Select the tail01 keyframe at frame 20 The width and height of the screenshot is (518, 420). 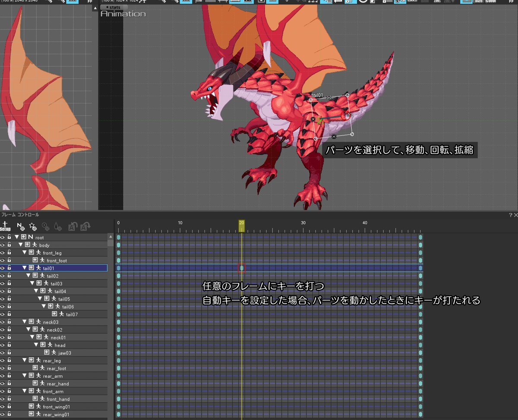pyautogui.click(x=242, y=268)
